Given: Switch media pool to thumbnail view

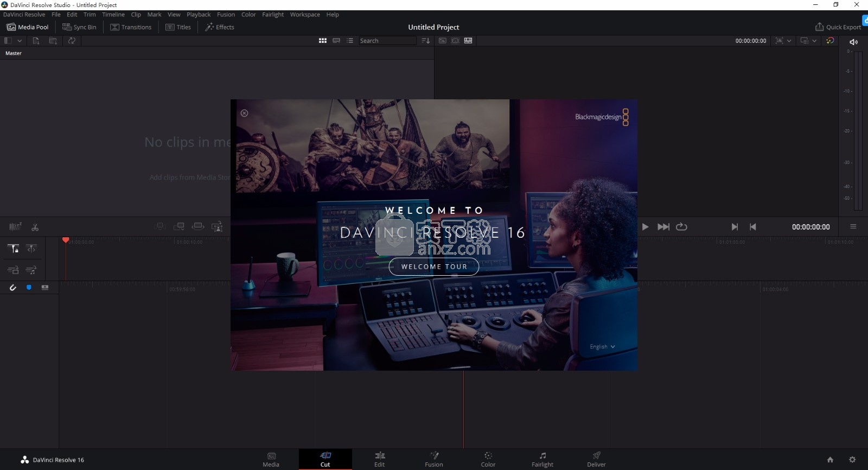Looking at the screenshot, I should [x=323, y=41].
